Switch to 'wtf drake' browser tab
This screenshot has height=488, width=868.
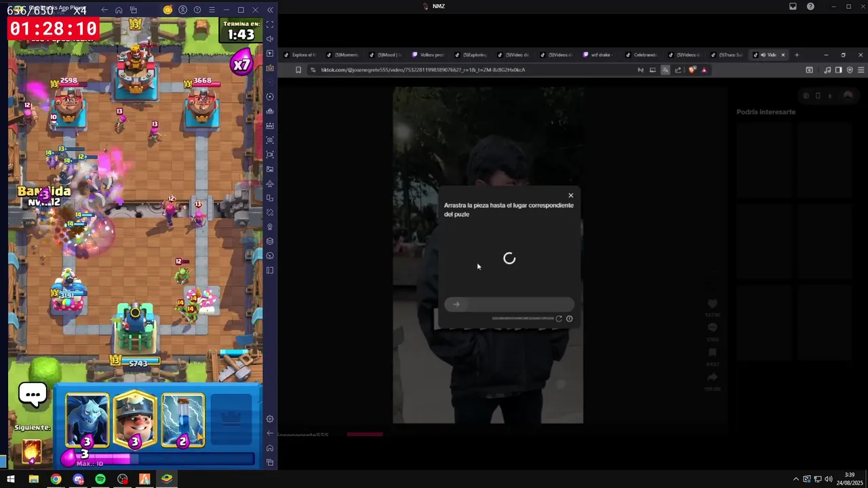click(599, 55)
